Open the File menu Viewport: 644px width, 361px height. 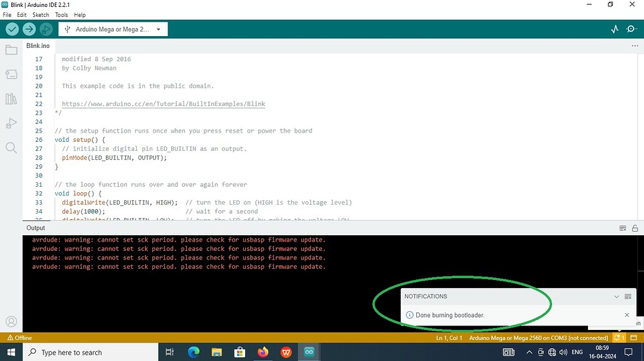7,15
